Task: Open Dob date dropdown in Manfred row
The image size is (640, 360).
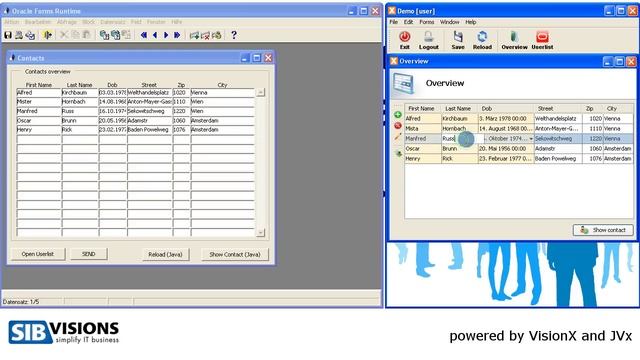Action: [x=531, y=139]
